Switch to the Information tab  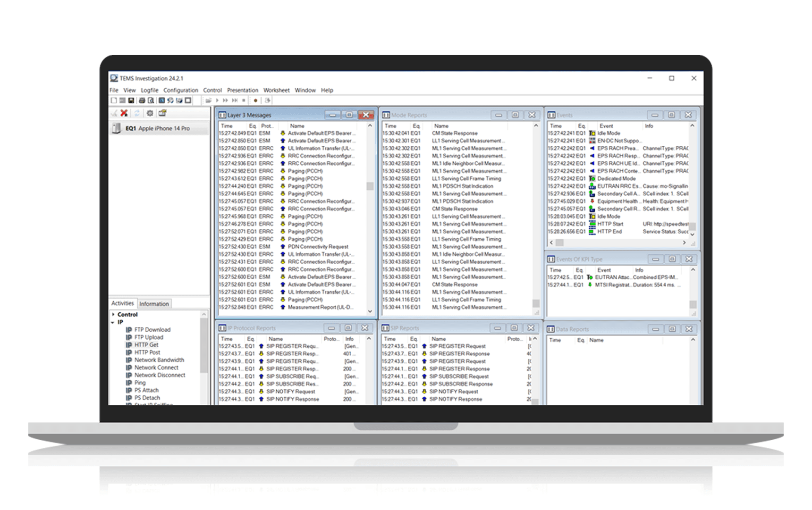click(x=154, y=304)
